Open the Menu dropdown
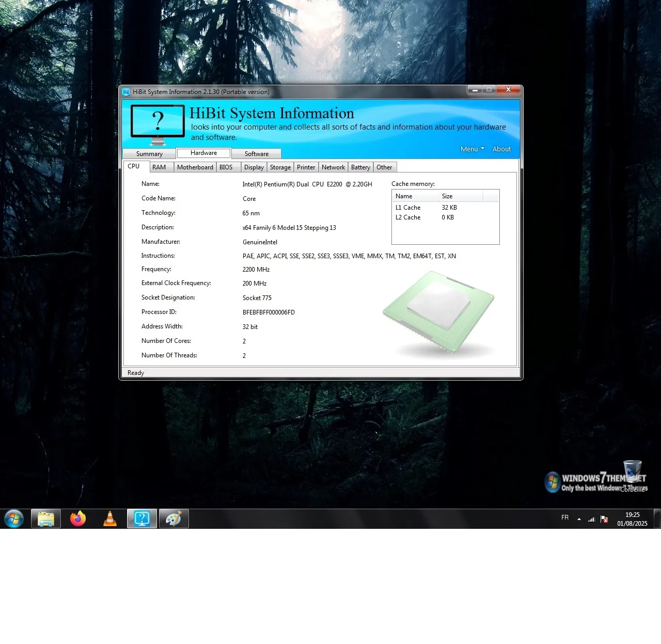The width and height of the screenshot is (661, 644). 473,149
